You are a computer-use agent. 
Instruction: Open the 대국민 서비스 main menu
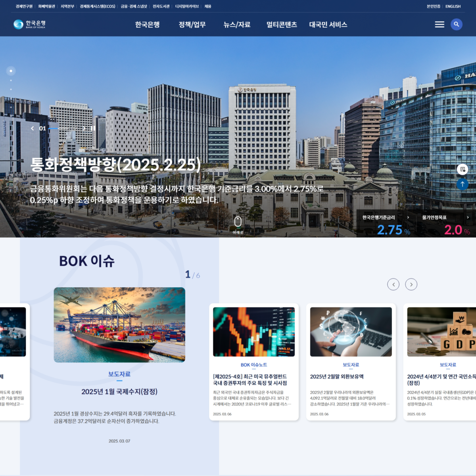click(x=328, y=25)
